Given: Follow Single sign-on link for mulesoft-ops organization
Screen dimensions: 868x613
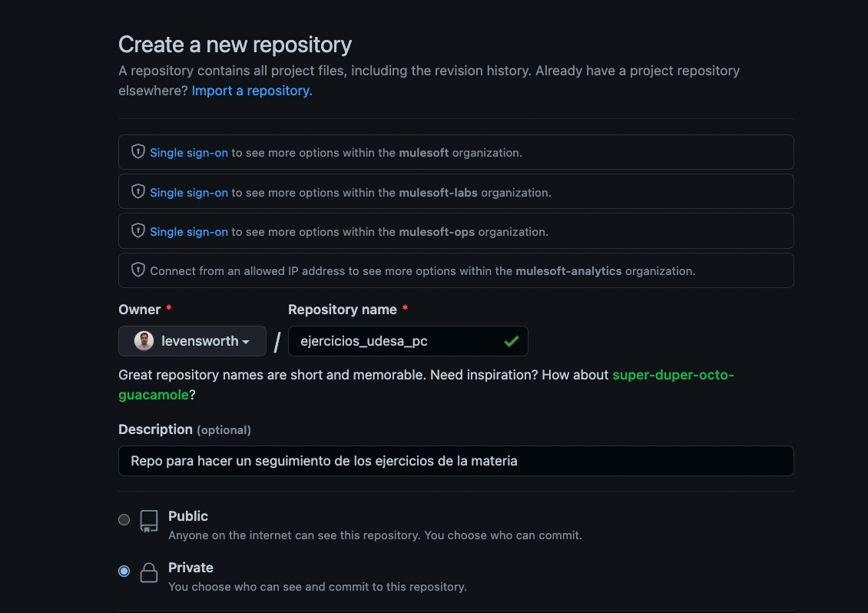Looking at the screenshot, I should pyautogui.click(x=189, y=232).
